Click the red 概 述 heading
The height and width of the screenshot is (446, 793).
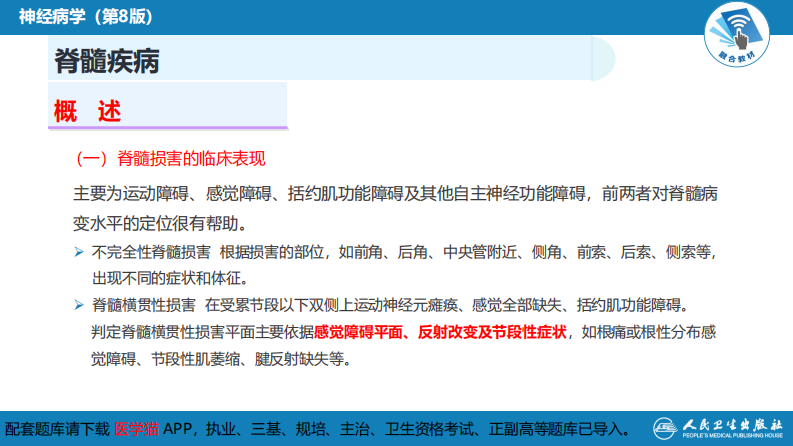point(87,111)
